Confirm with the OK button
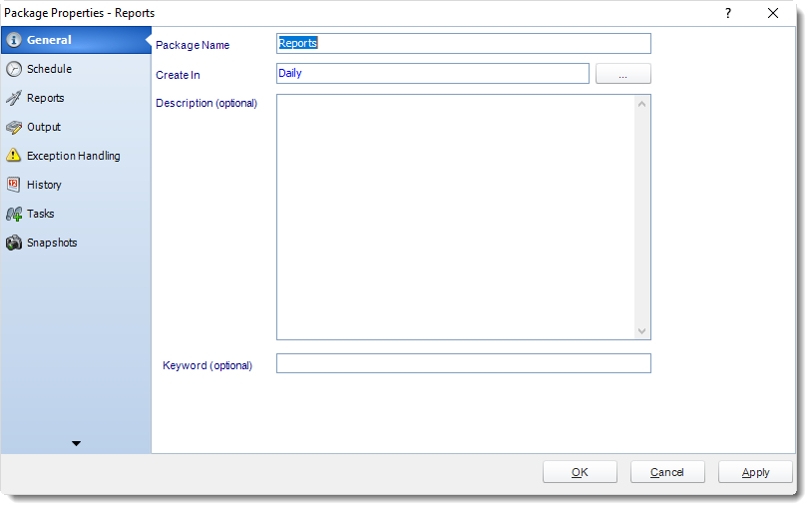Viewport: 812px width, 510px height. click(x=580, y=472)
